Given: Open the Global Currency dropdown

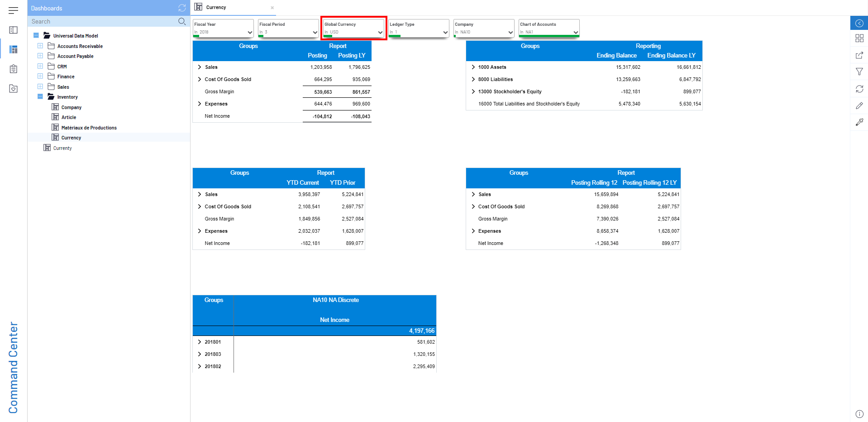Looking at the screenshot, I should (380, 32).
